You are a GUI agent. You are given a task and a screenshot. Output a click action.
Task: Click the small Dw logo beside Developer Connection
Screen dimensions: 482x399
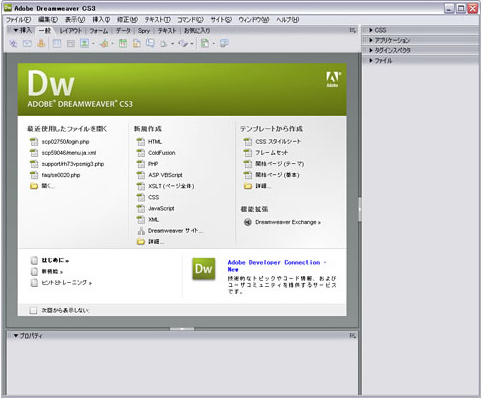point(204,269)
